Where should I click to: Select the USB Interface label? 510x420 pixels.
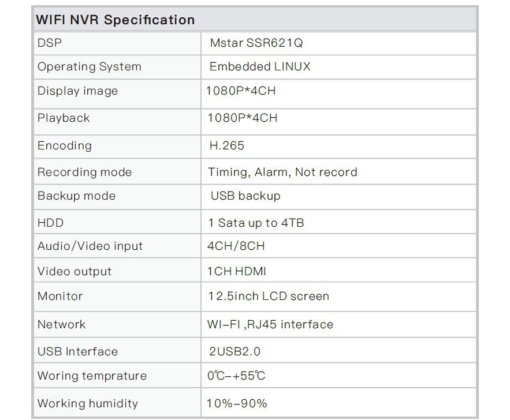click(x=77, y=351)
